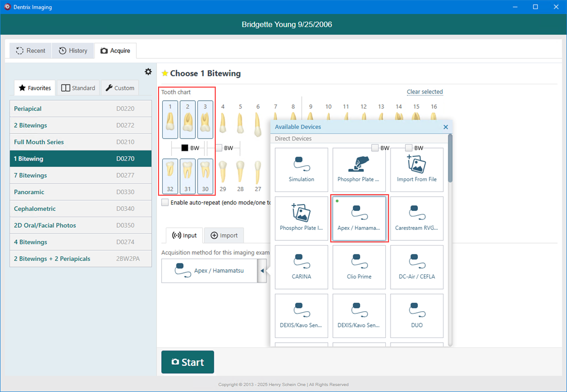This screenshot has height=392, width=567.
Task: Click the Clear selected link
Action: [x=424, y=92]
